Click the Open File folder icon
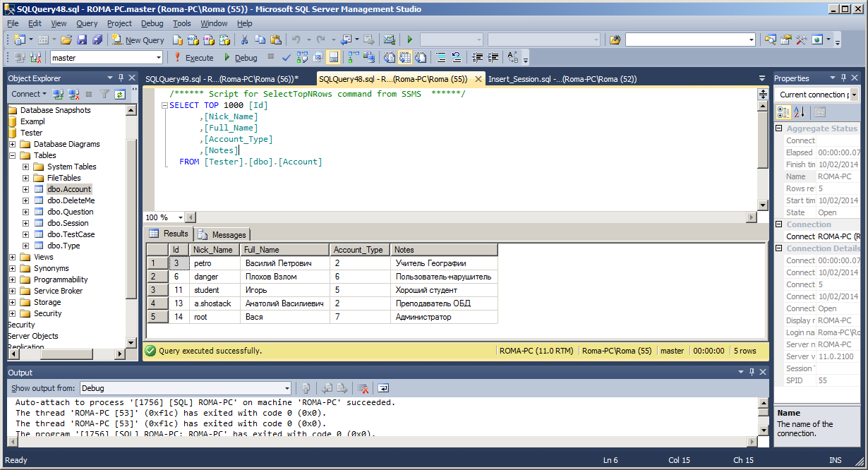 66,40
